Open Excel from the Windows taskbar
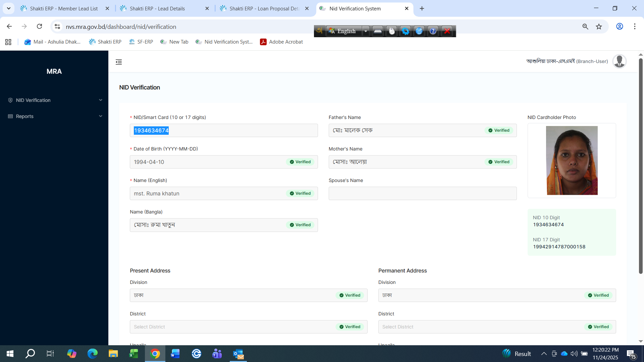The image size is (644, 362). point(134,354)
